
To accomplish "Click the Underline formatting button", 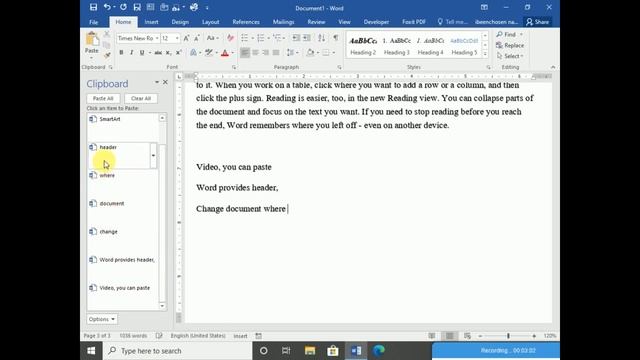I will coord(142,53).
